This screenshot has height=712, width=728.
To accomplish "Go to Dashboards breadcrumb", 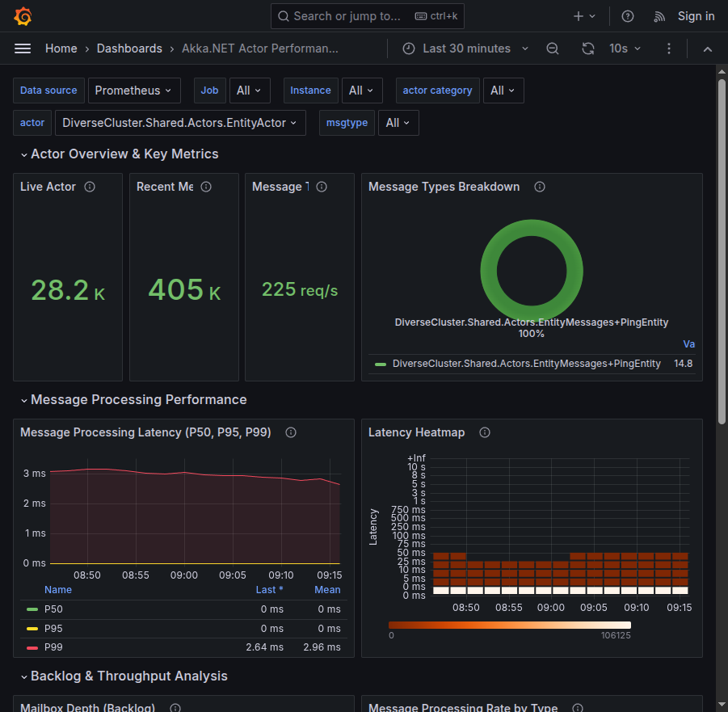I will click(x=129, y=48).
